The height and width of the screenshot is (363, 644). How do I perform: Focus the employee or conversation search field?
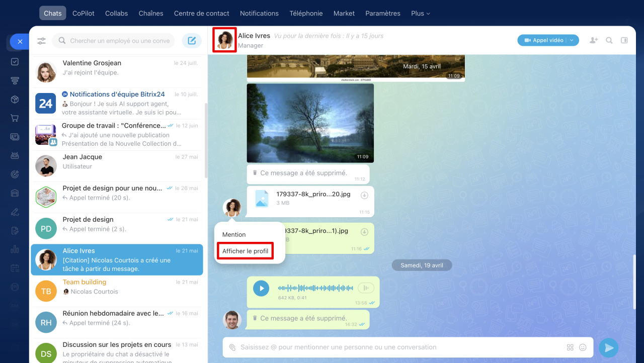tap(120, 41)
